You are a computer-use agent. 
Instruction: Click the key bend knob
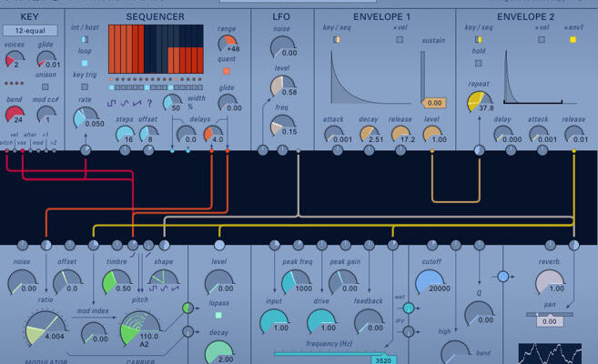15,116
